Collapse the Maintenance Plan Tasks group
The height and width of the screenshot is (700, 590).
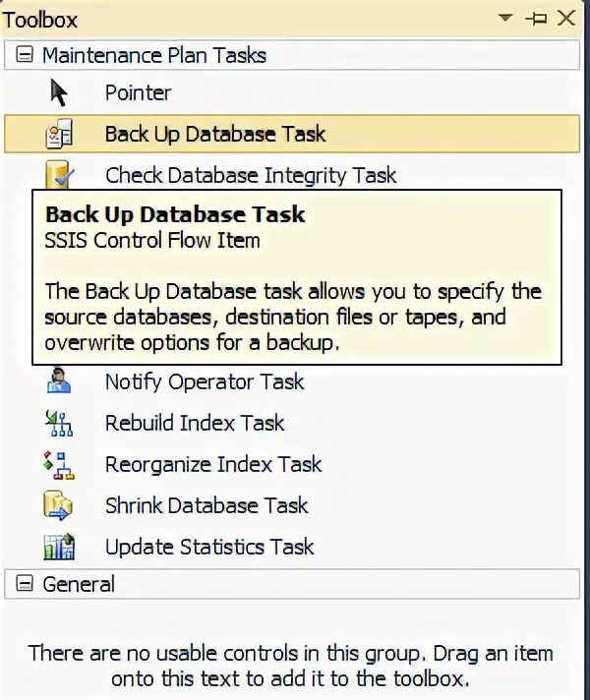click(25, 55)
